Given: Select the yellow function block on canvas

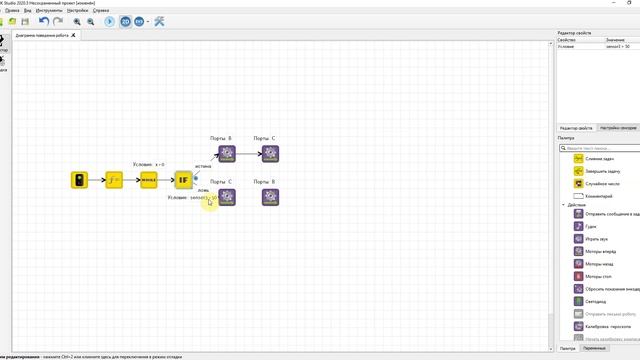Looking at the screenshot, I should [114, 180].
